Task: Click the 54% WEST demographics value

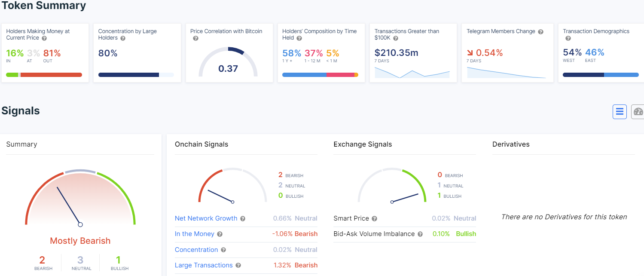Action: (572, 52)
